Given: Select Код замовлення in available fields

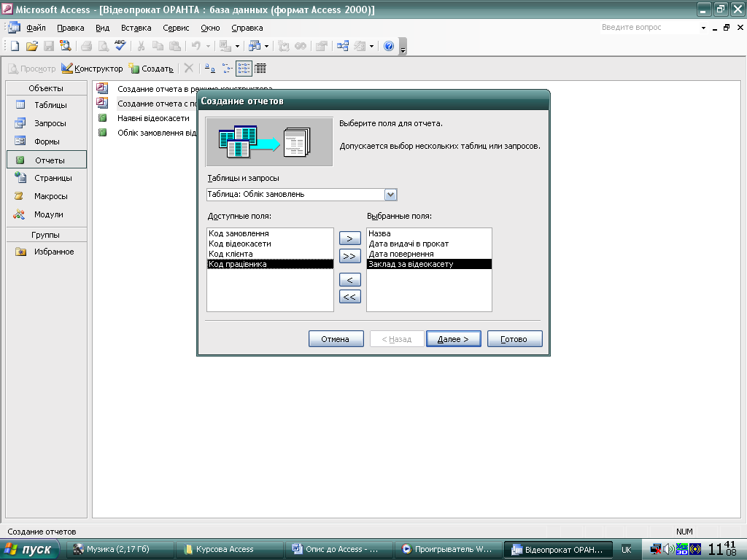Looking at the screenshot, I should click(x=270, y=233).
